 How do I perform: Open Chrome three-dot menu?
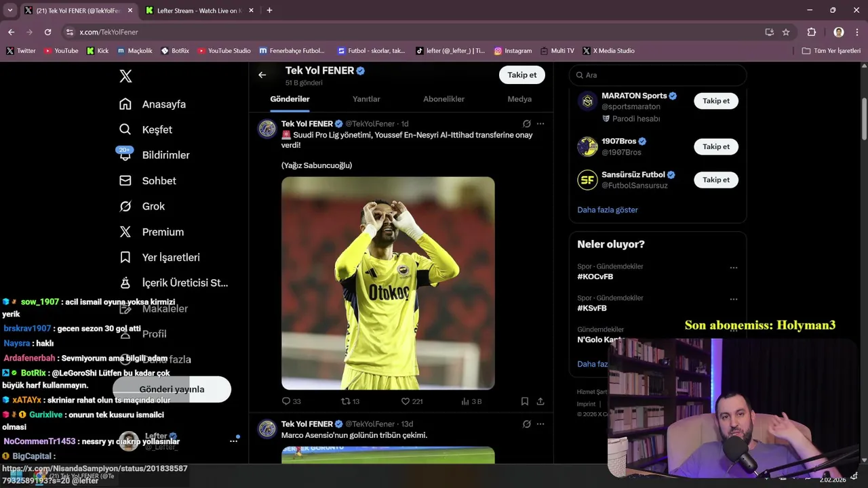click(x=857, y=32)
